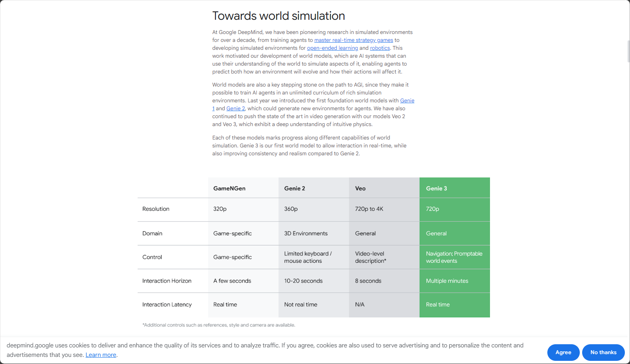Click the Domain row label
630x364 pixels.
click(x=152, y=233)
